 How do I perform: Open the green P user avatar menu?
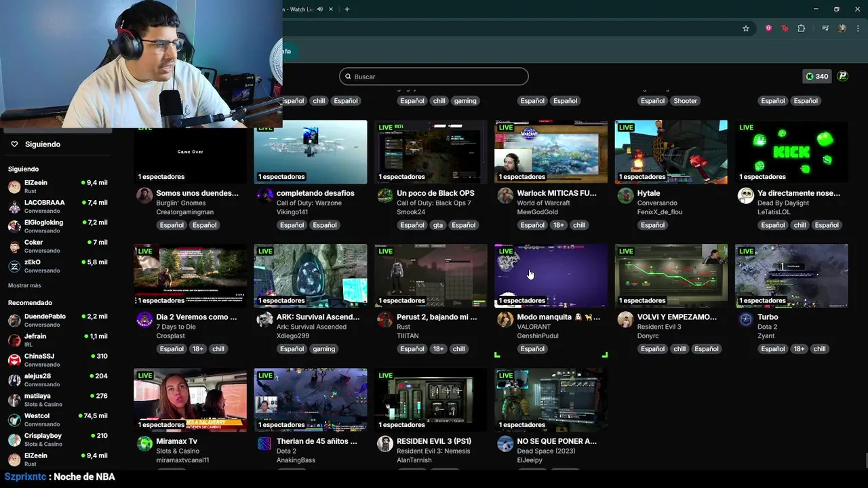tap(843, 76)
